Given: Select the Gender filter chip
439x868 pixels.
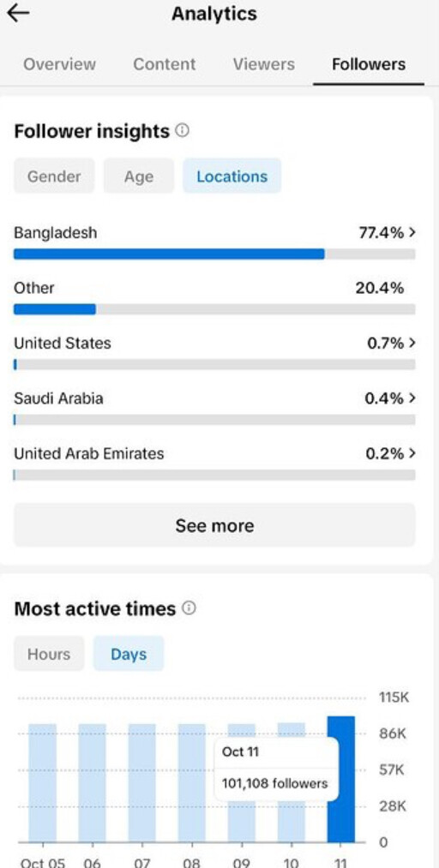Looking at the screenshot, I should [x=54, y=176].
